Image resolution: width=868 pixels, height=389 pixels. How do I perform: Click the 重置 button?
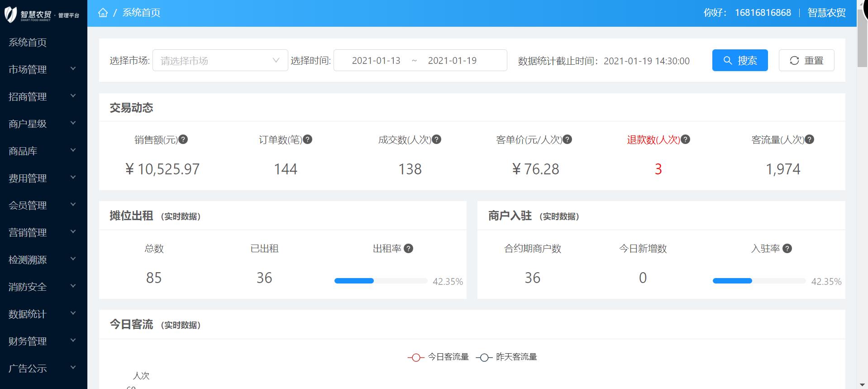coord(806,60)
